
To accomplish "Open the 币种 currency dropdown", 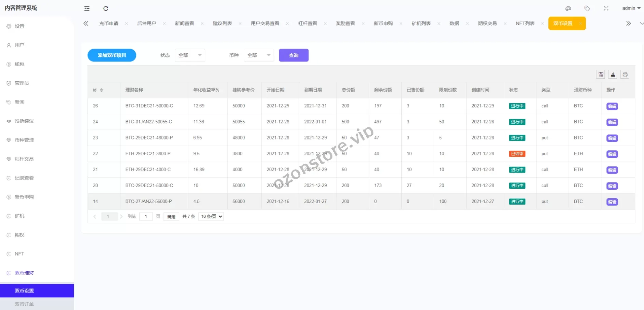I will click(x=259, y=55).
